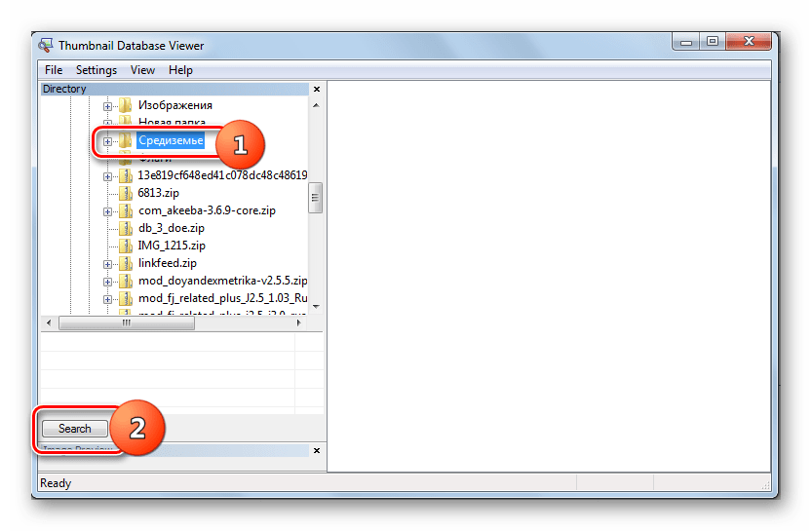Open the File menu
Image resolution: width=812 pixels, height=531 pixels.
pos(54,70)
